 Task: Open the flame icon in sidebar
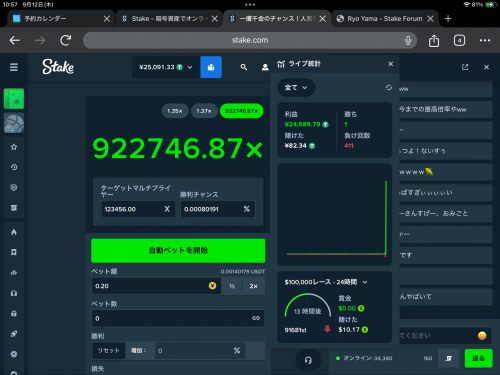14,232
